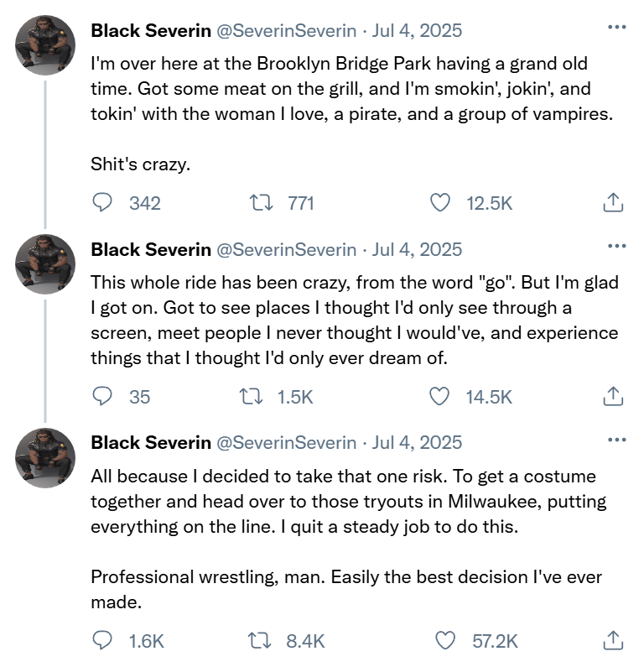Open more options on first tweet
This screenshot has height=667, width=644.
616,28
